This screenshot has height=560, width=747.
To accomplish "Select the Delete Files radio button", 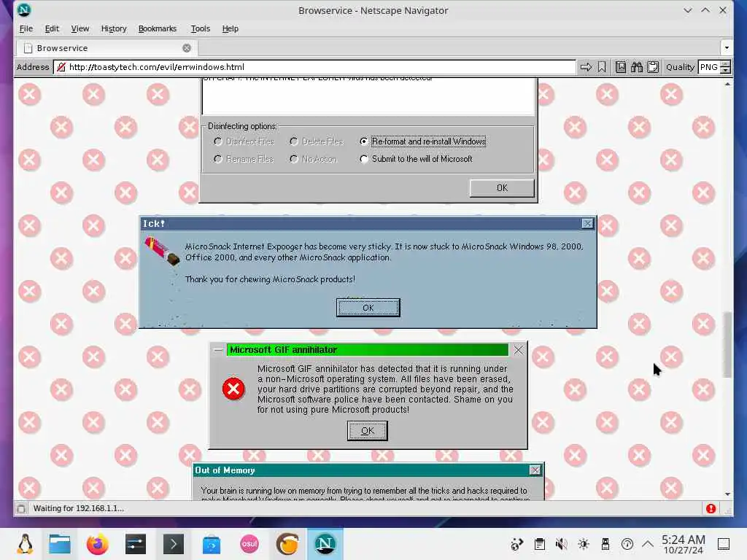I will (x=294, y=141).
